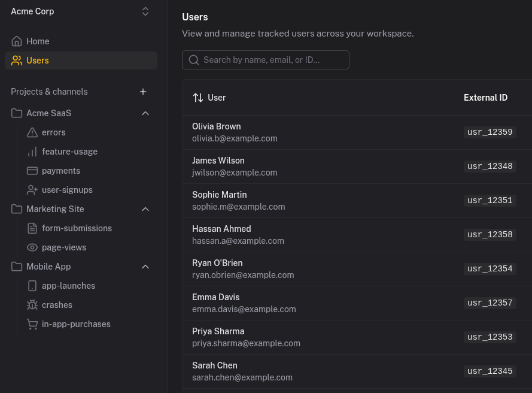Screen dimensions: 532x393
Task: Click the usr_12345 external ID badge
Action: 490,371
